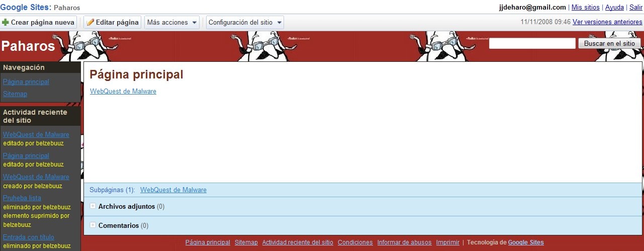Viewport: 644px width, 251px height.
Task: Click footer Condiciones link
Action: 355,242
